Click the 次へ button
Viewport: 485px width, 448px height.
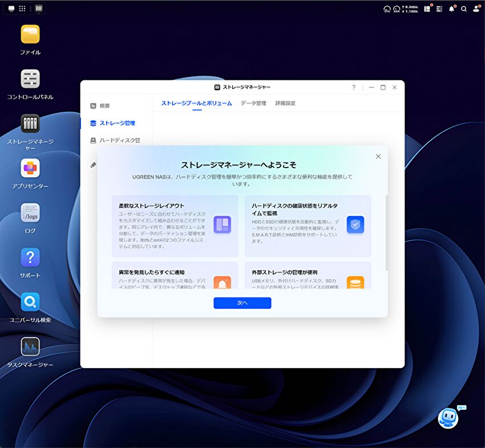[x=242, y=303]
